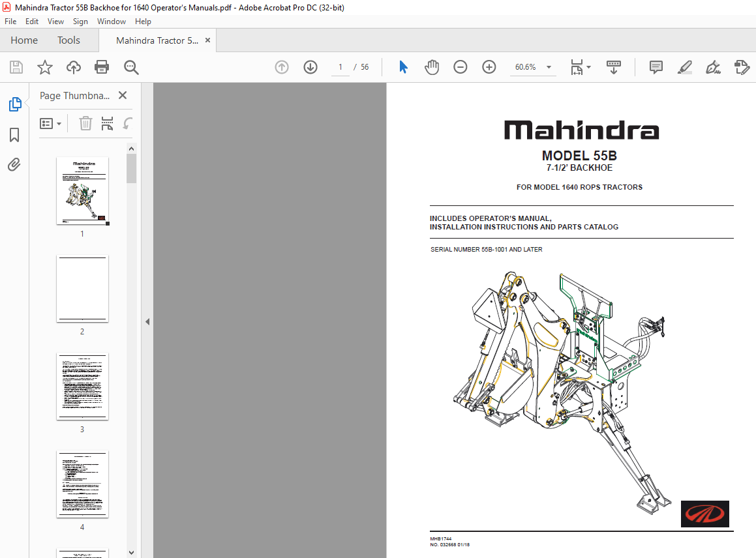Zoom out with minus icon

[461, 67]
